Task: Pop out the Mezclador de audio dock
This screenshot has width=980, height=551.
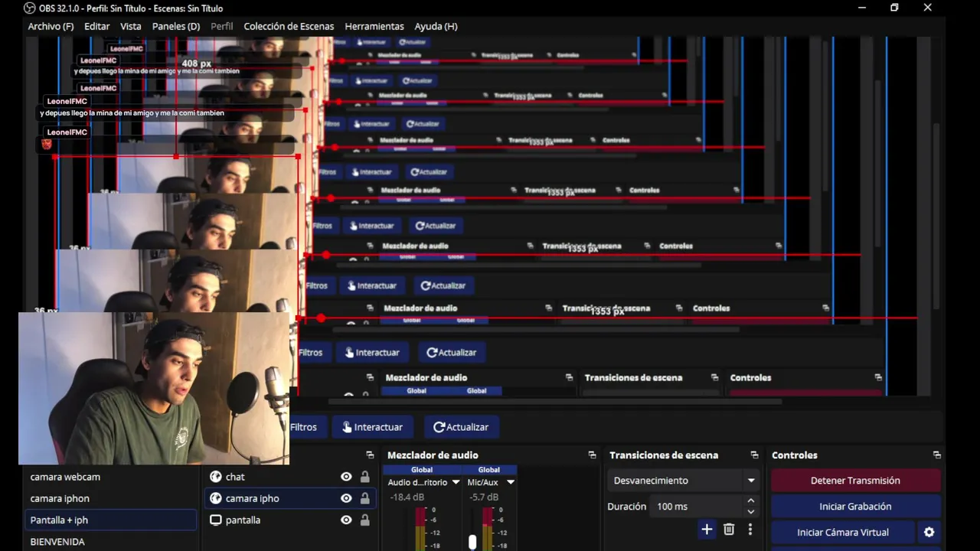Action: (x=592, y=455)
